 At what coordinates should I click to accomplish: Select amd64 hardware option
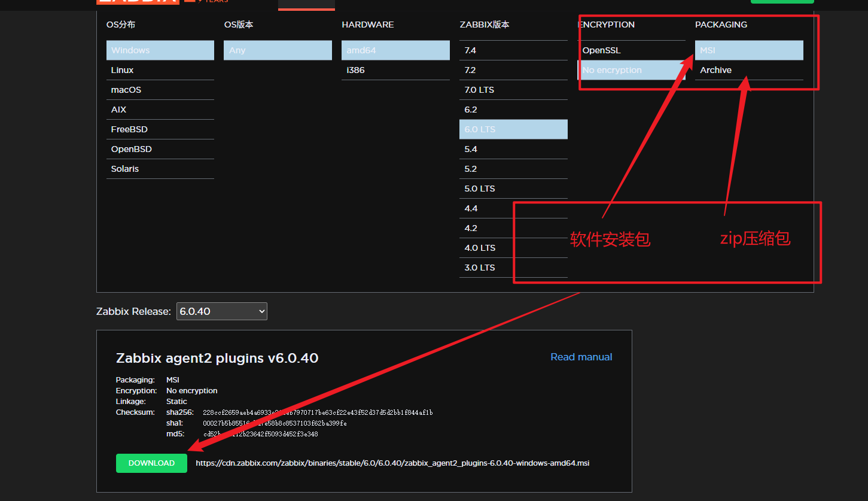click(x=395, y=50)
